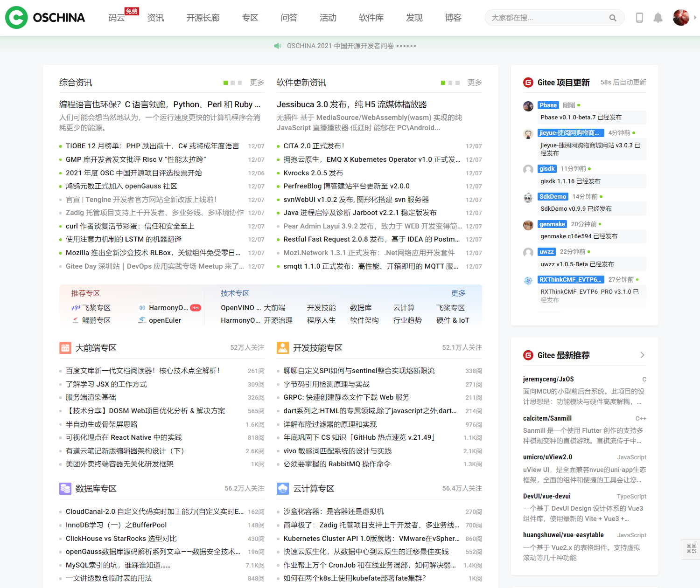The width and height of the screenshot is (700, 588).
Task: Click the jieyue user avatar
Action: pos(528,134)
